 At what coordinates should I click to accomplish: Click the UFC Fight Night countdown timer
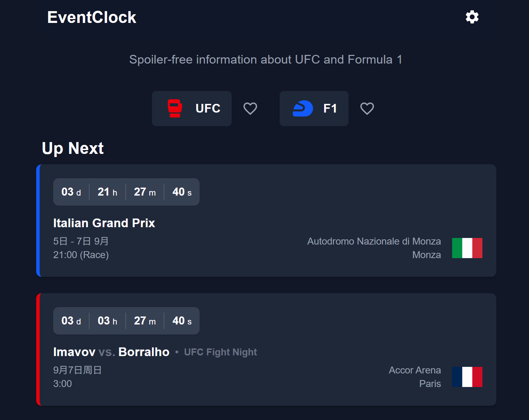pyautogui.click(x=126, y=321)
